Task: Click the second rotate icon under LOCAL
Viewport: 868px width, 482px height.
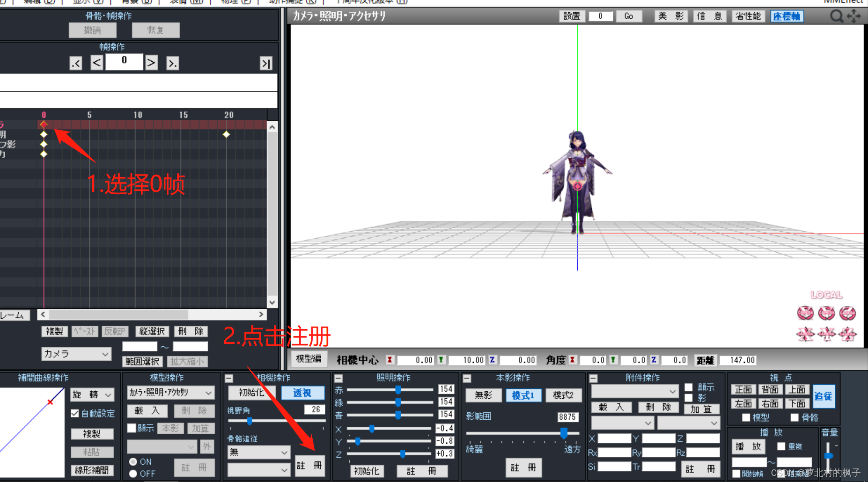Action: 826,313
